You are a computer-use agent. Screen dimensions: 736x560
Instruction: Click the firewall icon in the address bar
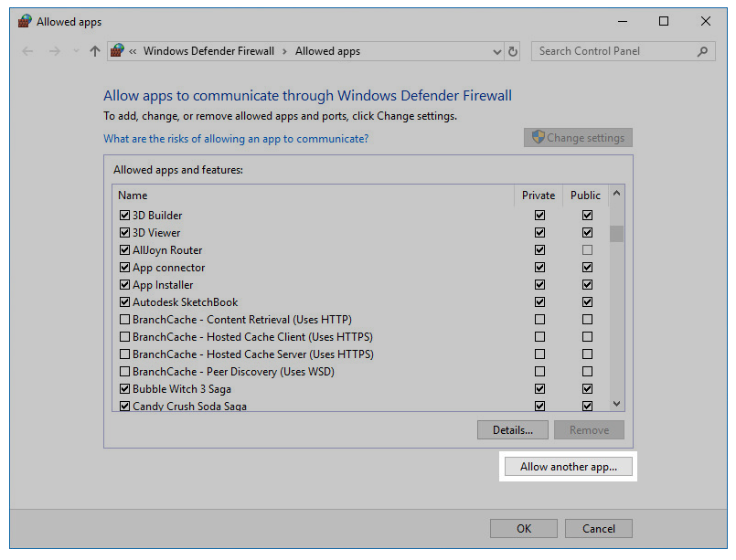coord(118,51)
